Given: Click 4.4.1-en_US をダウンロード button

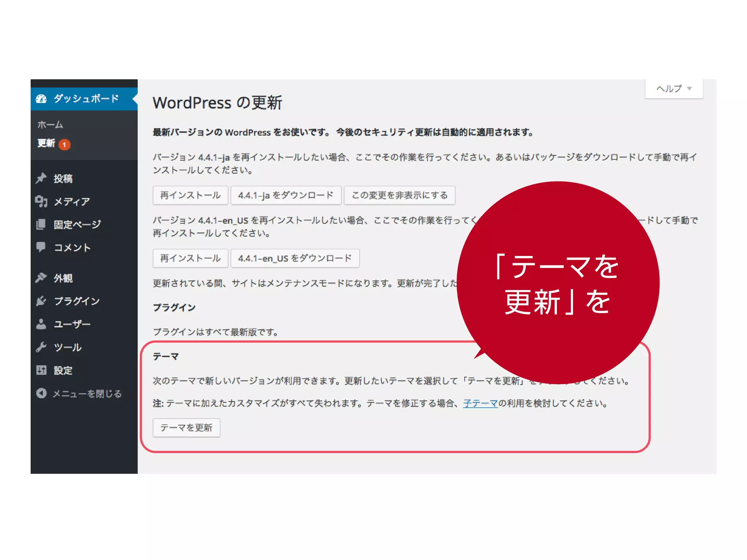Looking at the screenshot, I should [295, 258].
